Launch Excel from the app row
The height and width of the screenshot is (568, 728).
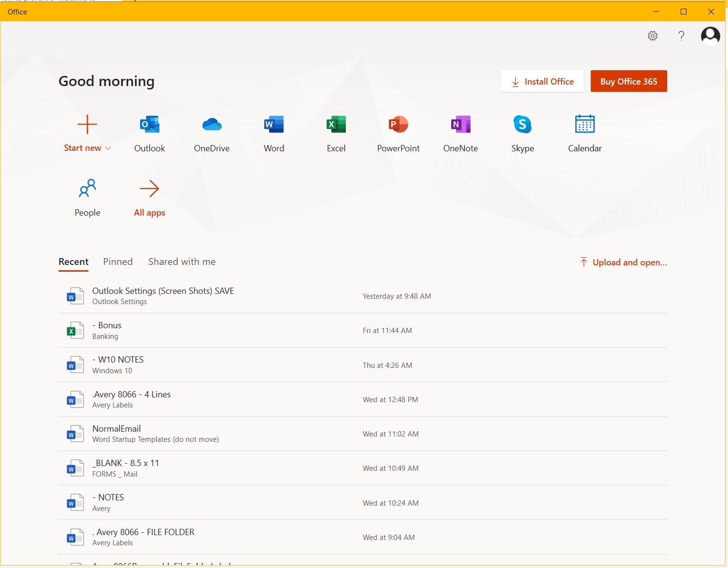336,124
